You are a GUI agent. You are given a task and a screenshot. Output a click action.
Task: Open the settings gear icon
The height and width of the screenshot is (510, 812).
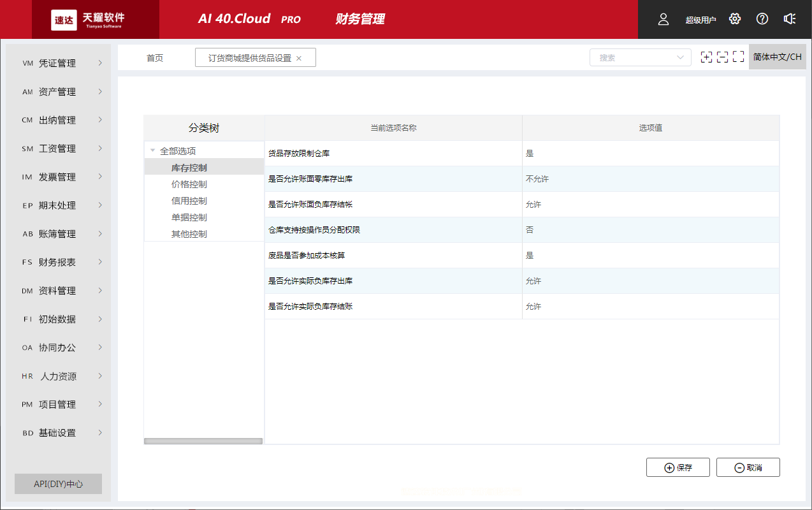point(734,19)
